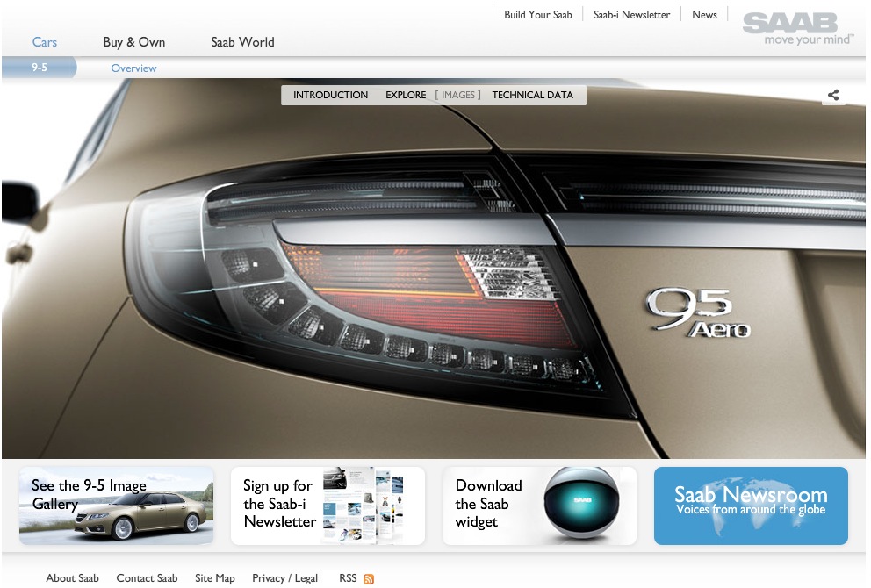This screenshot has width=871, height=588.
Task: Open the Buy & Own menu
Action: click(x=133, y=42)
